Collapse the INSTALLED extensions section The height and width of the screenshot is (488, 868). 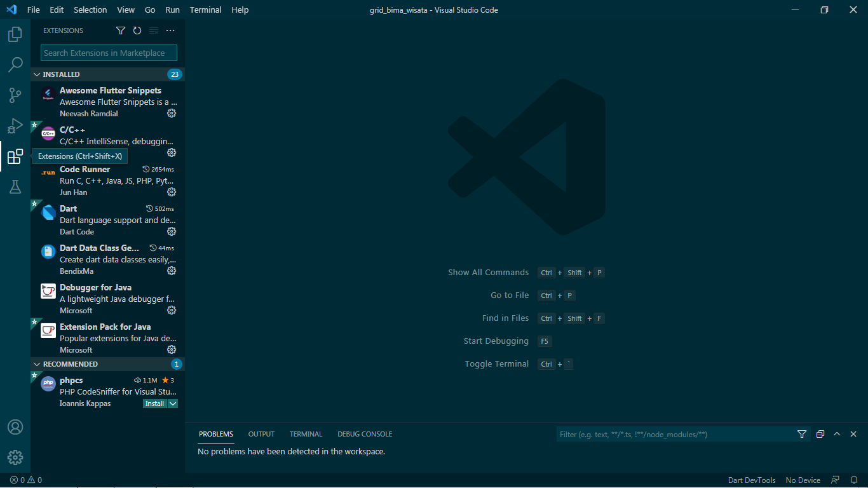(107, 74)
